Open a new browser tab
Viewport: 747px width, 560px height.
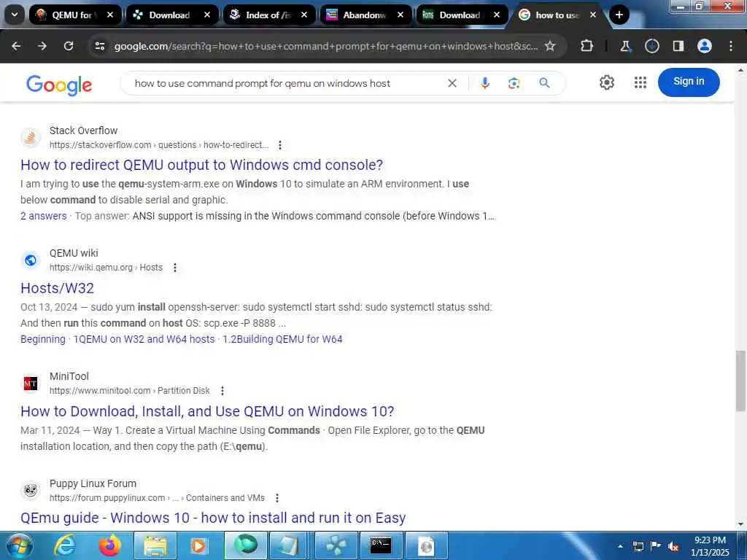tap(619, 15)
